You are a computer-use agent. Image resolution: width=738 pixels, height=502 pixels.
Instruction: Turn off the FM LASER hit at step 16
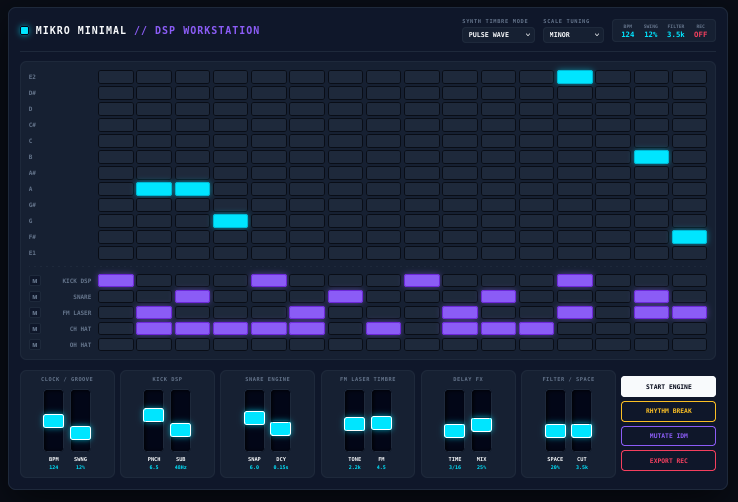(x=690, y=313)
